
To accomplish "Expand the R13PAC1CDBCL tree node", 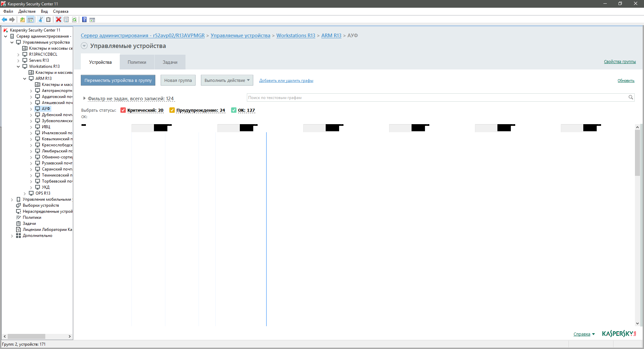I will click(18, 54).
